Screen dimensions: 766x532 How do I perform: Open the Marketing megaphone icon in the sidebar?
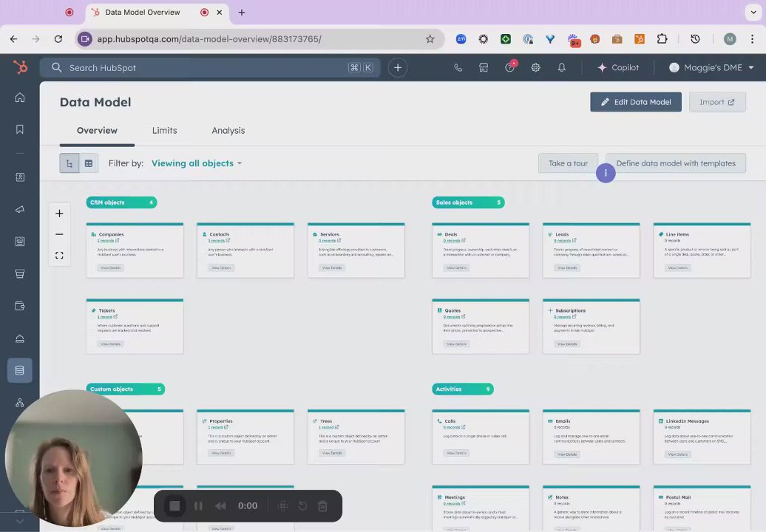click(19, 209)
